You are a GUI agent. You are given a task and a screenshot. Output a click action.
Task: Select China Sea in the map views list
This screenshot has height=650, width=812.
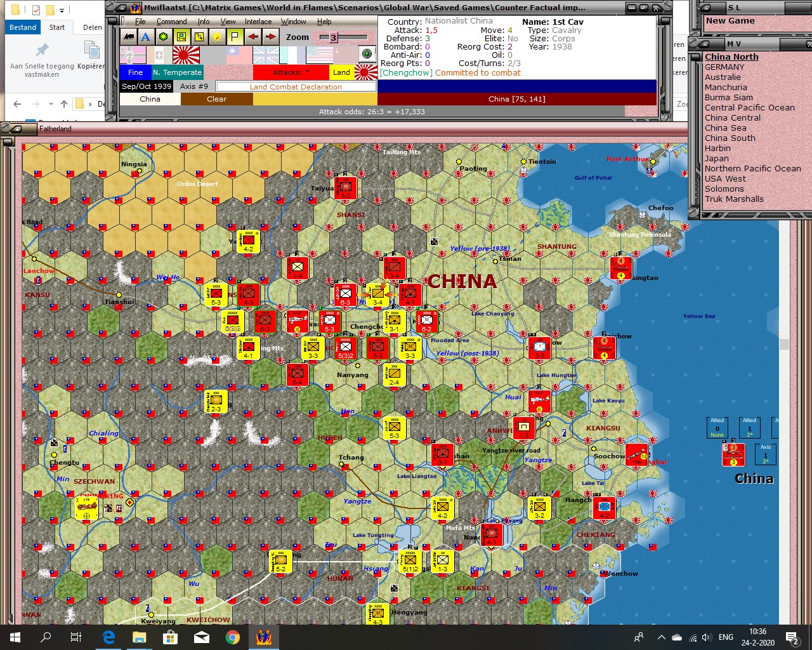[726, 128]
